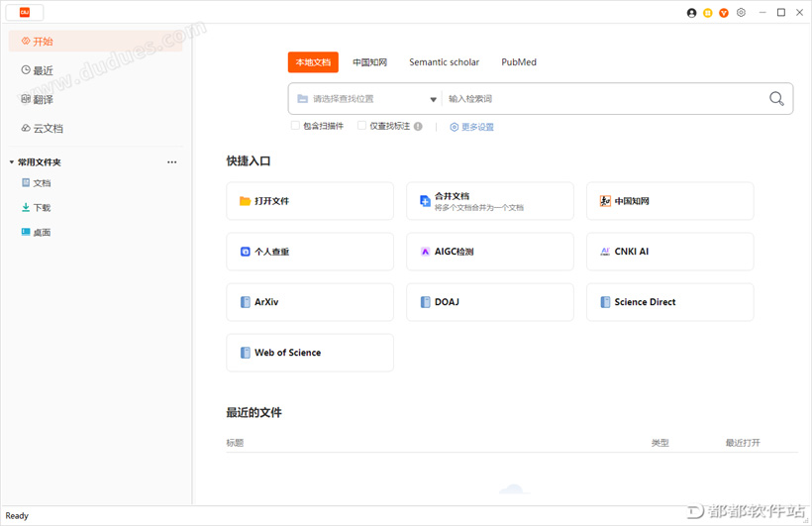Collapse the 常用文件夹 section triangle
Screen dimensions: 812x526
[x=12, y=162]
